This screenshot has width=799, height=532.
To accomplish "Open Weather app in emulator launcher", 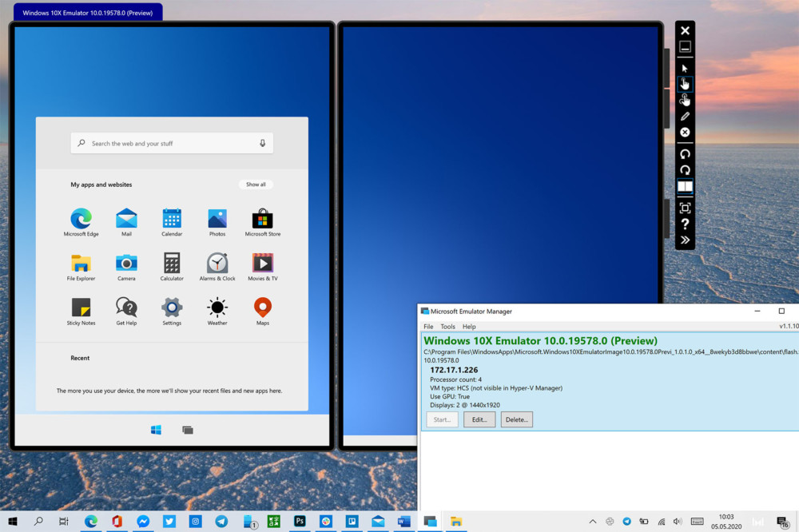I will click(x=217, y=312).
